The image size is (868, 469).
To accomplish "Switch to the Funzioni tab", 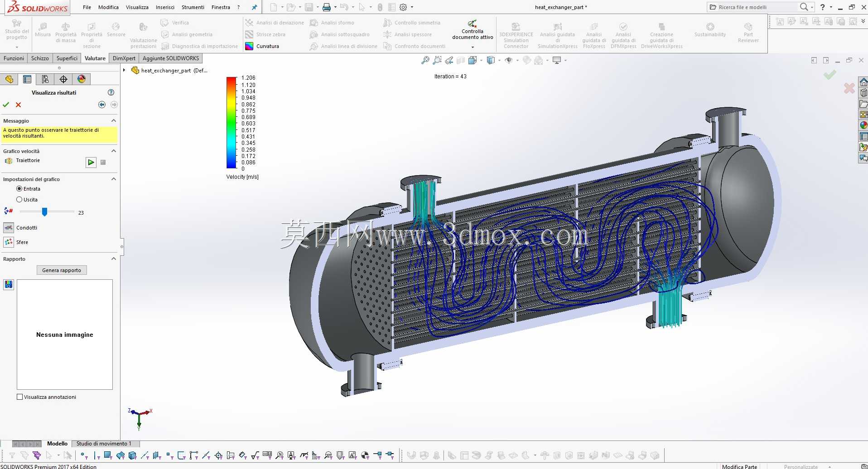I will 14,58.
